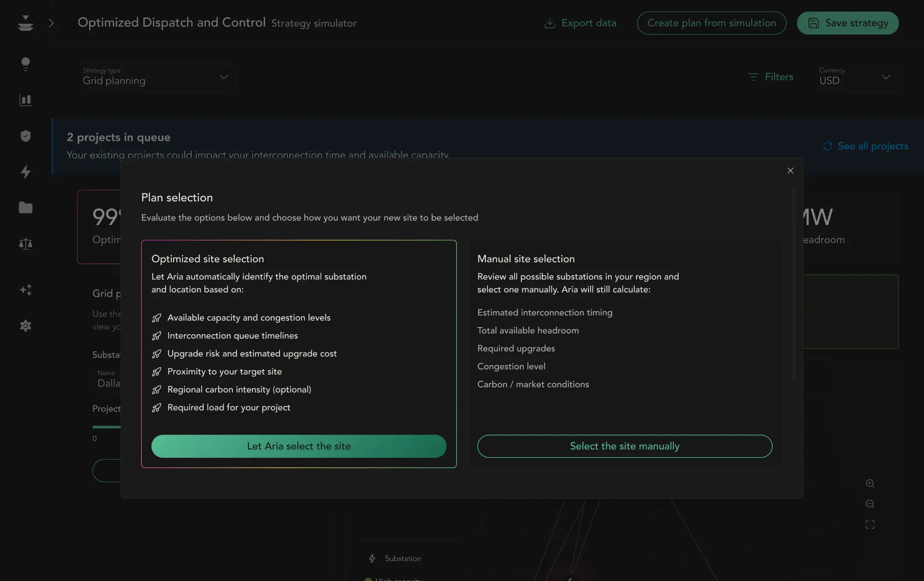Select the Optimized site selection card title
Image resolution: width=924 pixels, height=581 pixels.
tap(208, 259)
